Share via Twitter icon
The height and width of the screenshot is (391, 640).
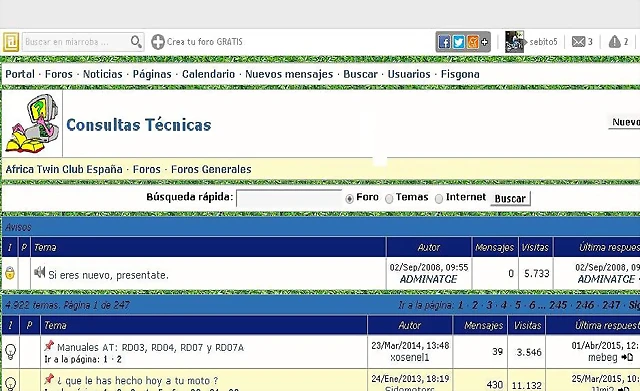pos(458,42)
